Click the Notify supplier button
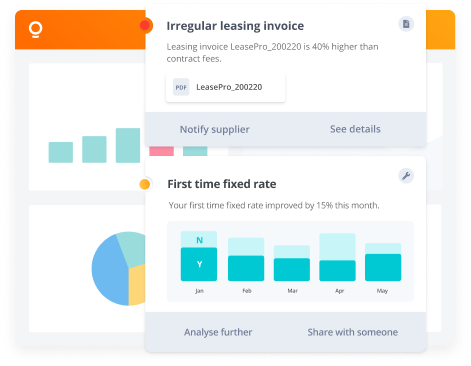 coord(215,129)
